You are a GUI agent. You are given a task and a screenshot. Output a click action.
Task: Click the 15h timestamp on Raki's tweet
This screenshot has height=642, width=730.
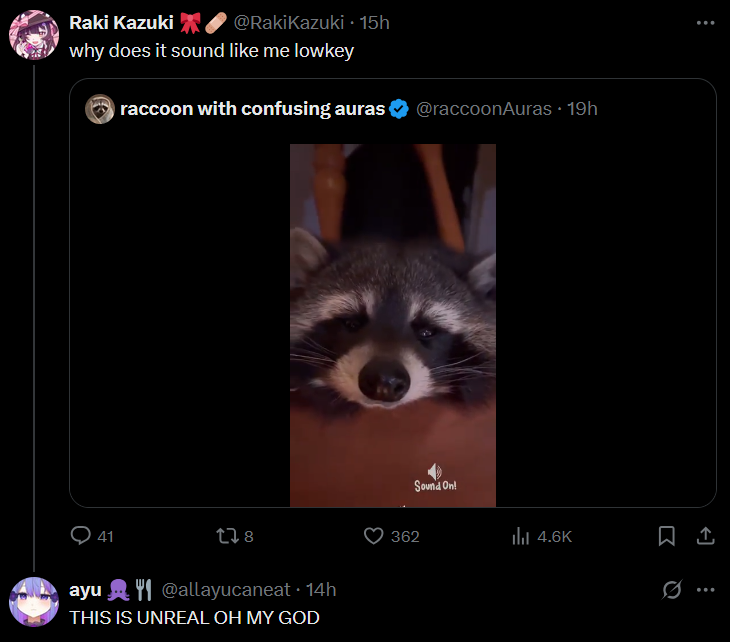coord(374,22)
